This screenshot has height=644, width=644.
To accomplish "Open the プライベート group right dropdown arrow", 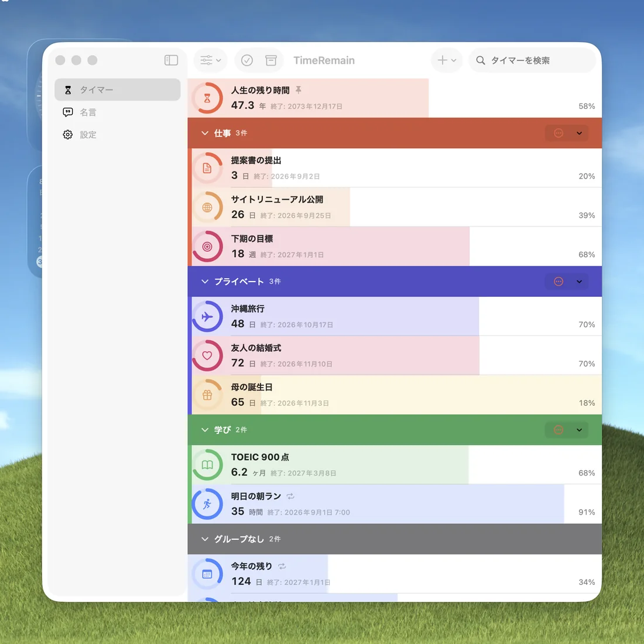I will (579, 282).
